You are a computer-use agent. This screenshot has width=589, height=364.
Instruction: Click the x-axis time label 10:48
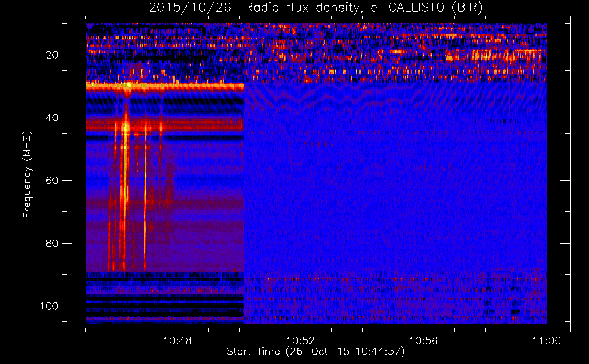point(178,341)
